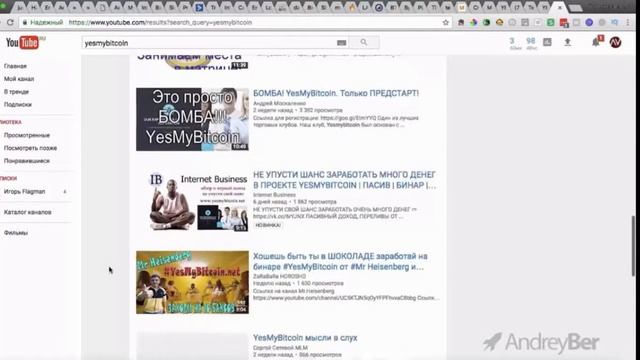Switch to the tab with blue arrow favicon
Screen dimensions: 640x360
coord(199,7)
